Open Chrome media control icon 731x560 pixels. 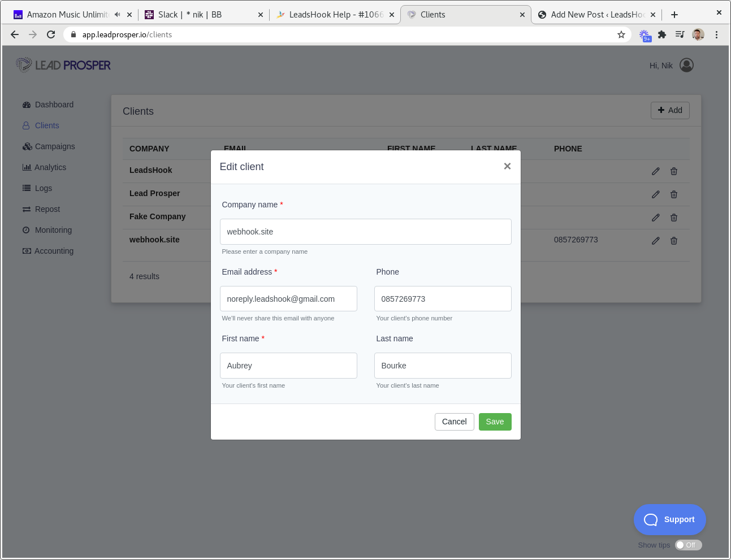coord(680,34)
